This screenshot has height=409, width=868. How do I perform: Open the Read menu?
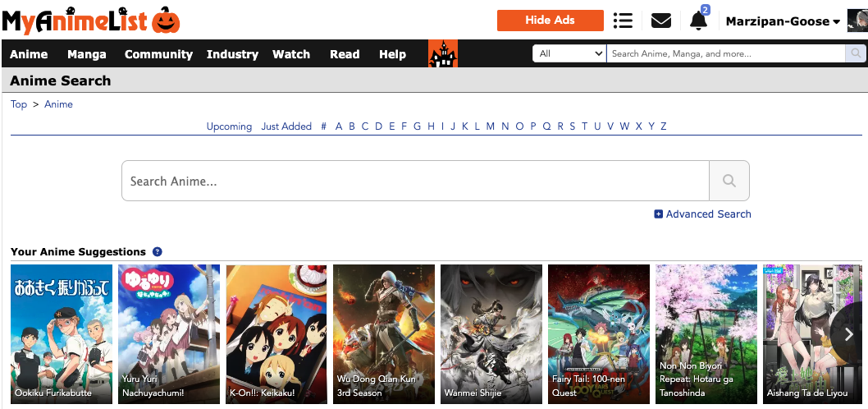tap(345, 54)
